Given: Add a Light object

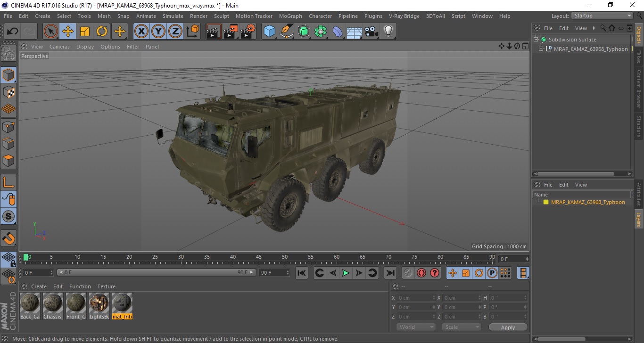Looking at the screenshot, I should click(x=388, y=32).
